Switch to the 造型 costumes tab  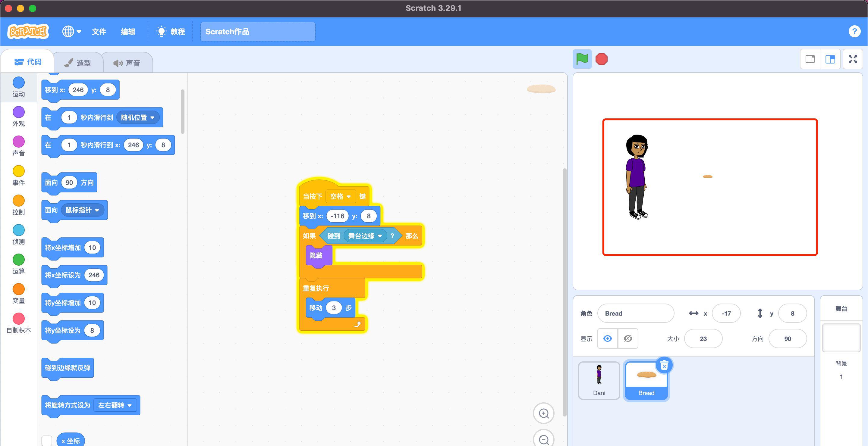click(78, 63)
